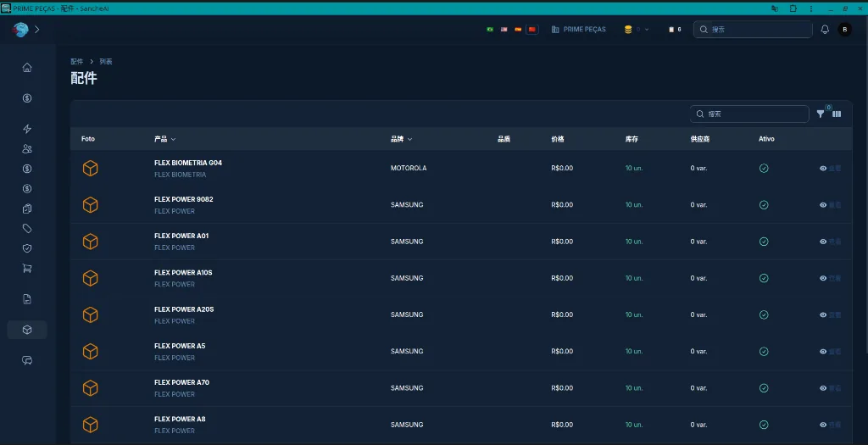This screenshot has width=868, height=445.
Task: Focus the table search field
Action: coord(749,114)
